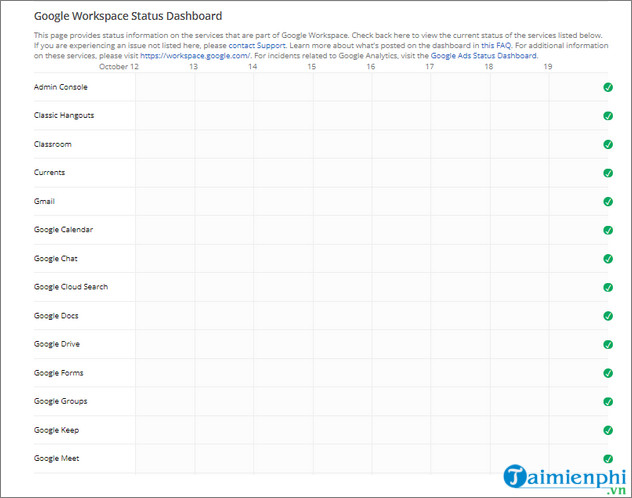Select the Google Chat service name

55,259
